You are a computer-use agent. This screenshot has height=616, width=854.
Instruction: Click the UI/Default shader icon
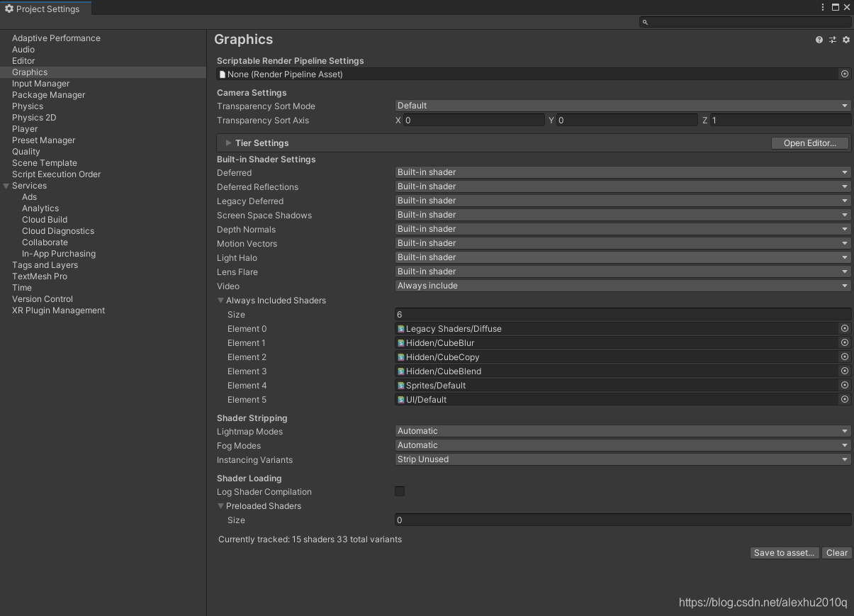tap(401, 400)
